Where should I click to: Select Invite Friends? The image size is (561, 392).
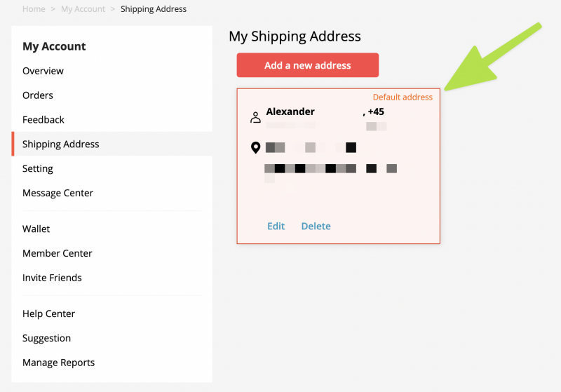pos(52,278)
